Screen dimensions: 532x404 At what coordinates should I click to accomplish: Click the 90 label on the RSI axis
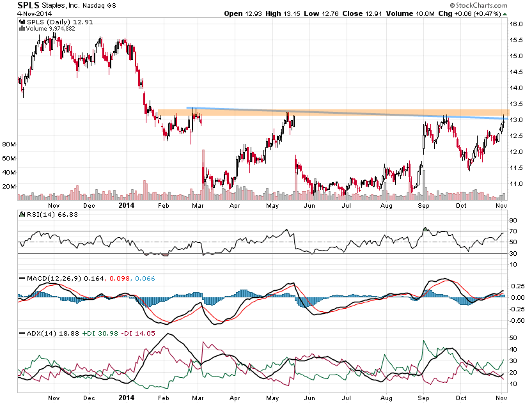point(513,221)
